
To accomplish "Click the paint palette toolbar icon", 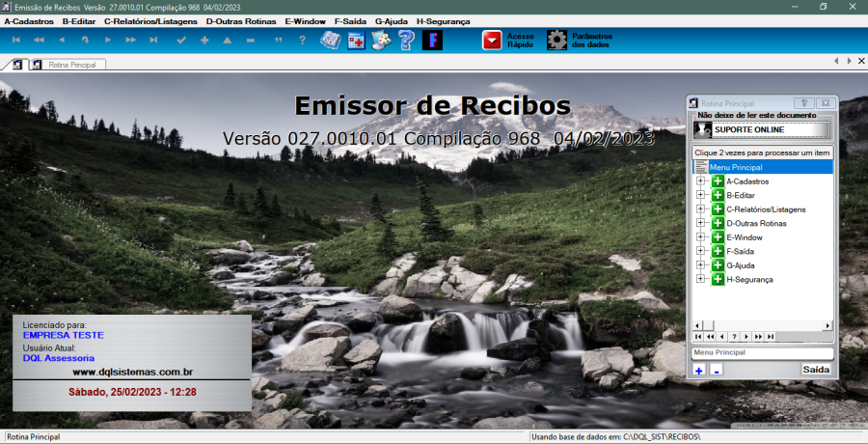I will coord(381,41).
